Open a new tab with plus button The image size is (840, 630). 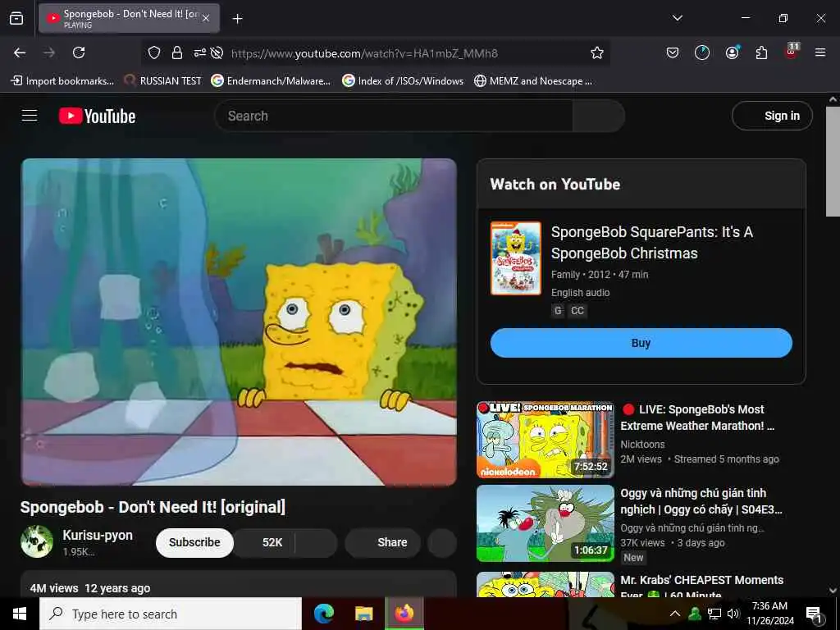(x=237, y=19)
